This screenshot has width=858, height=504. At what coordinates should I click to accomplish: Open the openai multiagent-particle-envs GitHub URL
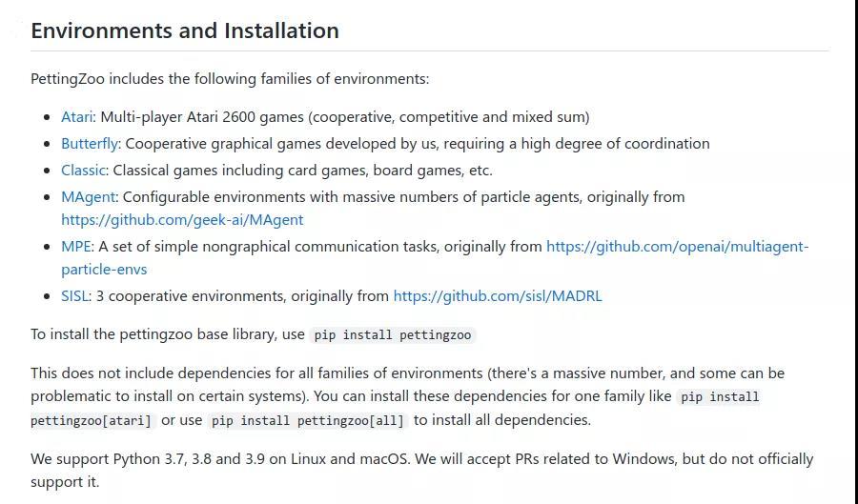click(x=677, y=247)
